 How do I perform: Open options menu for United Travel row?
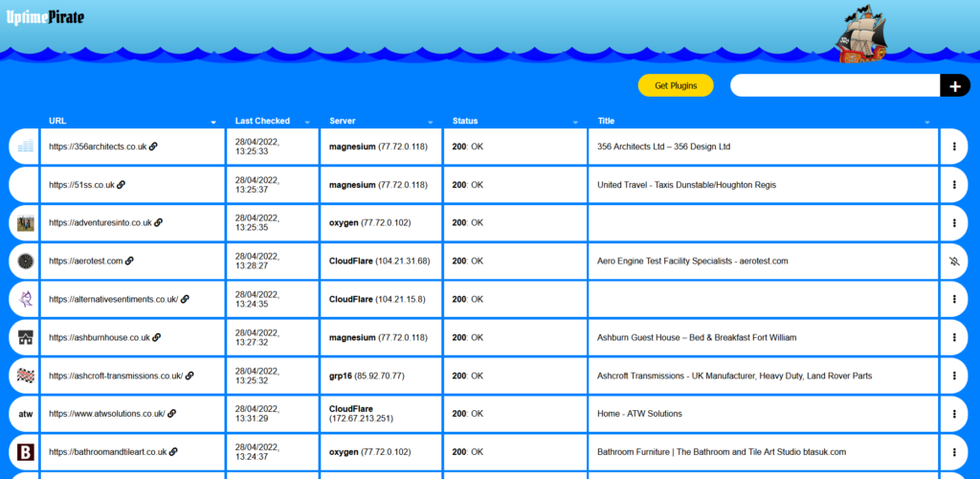click(x=954, y=185)
